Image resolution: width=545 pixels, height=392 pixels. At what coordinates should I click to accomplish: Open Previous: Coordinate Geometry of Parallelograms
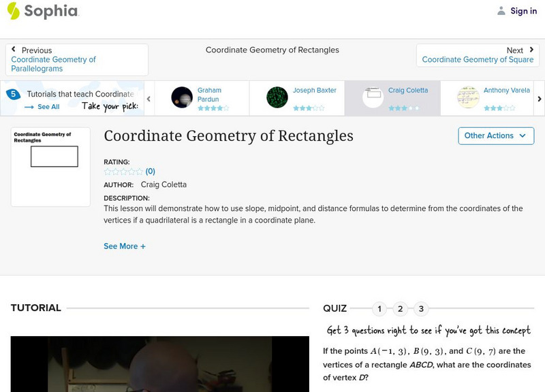point(76,60)
